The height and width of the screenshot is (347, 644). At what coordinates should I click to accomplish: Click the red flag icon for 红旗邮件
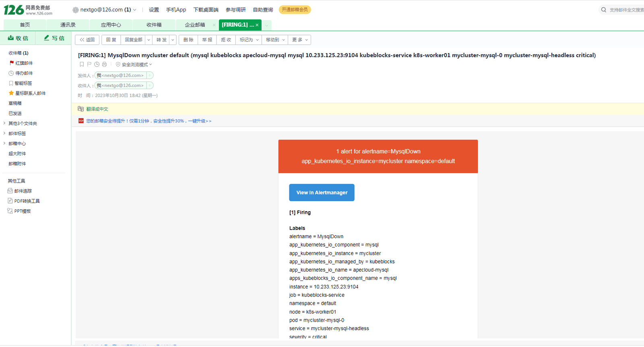coord(12,63)
